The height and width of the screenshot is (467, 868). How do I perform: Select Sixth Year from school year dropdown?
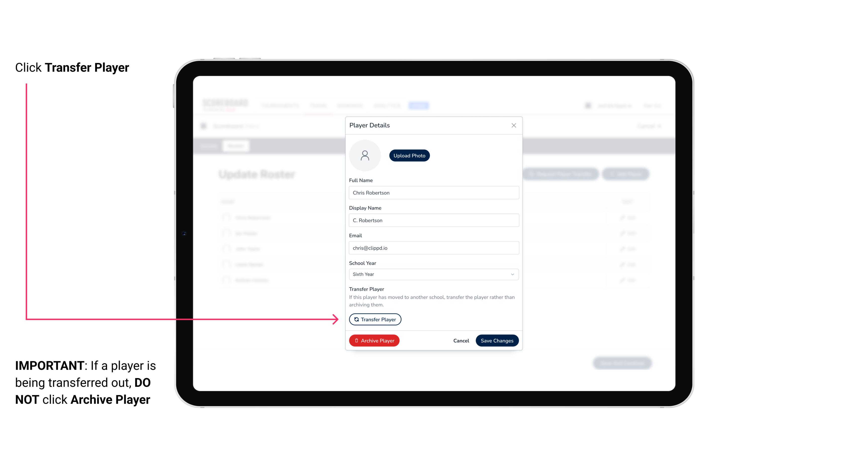click(x=433, y=274)
